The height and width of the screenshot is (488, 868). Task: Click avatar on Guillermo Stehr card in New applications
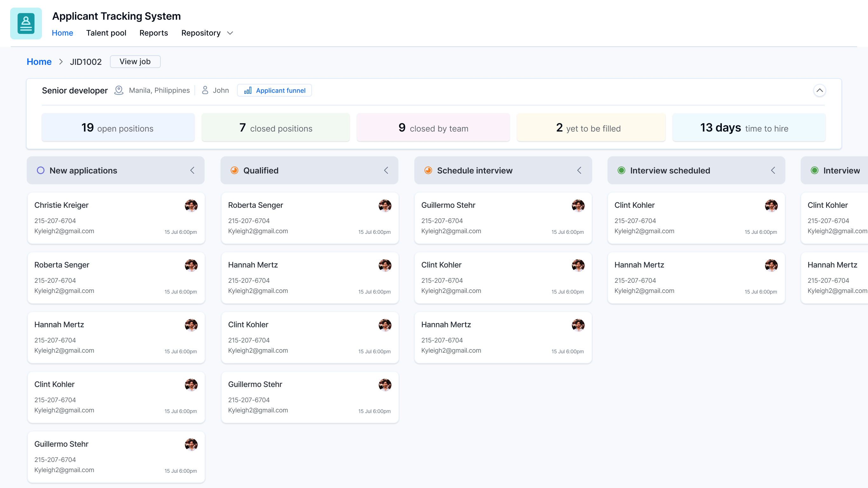pyautogui.click(x=191, y=444)
